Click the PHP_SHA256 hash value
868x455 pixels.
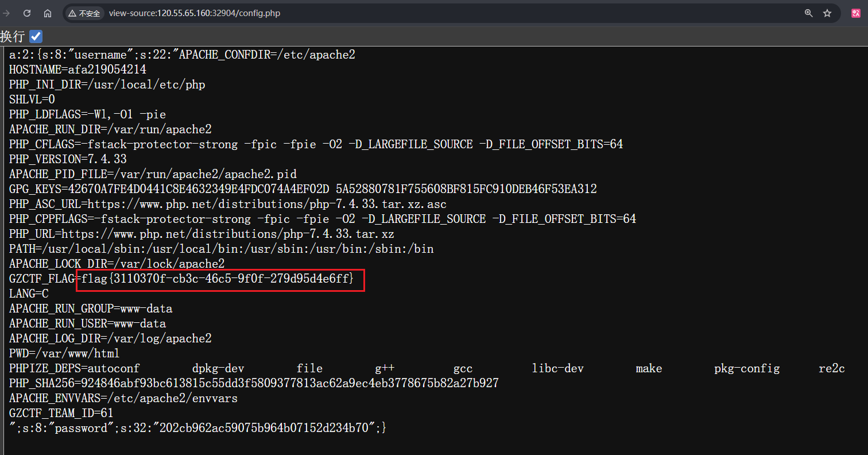[290, 383]
